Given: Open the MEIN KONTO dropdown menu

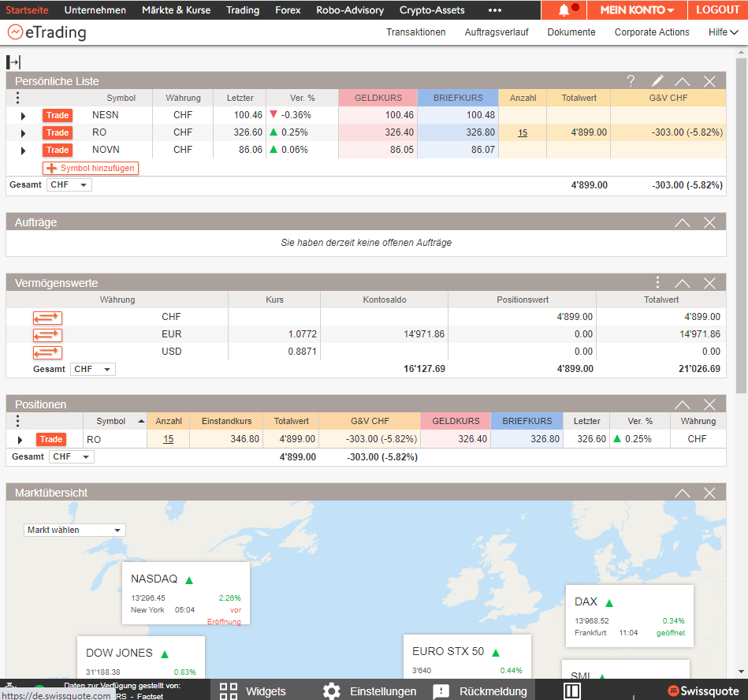Looking at the screenshot, I should [637, 10].
